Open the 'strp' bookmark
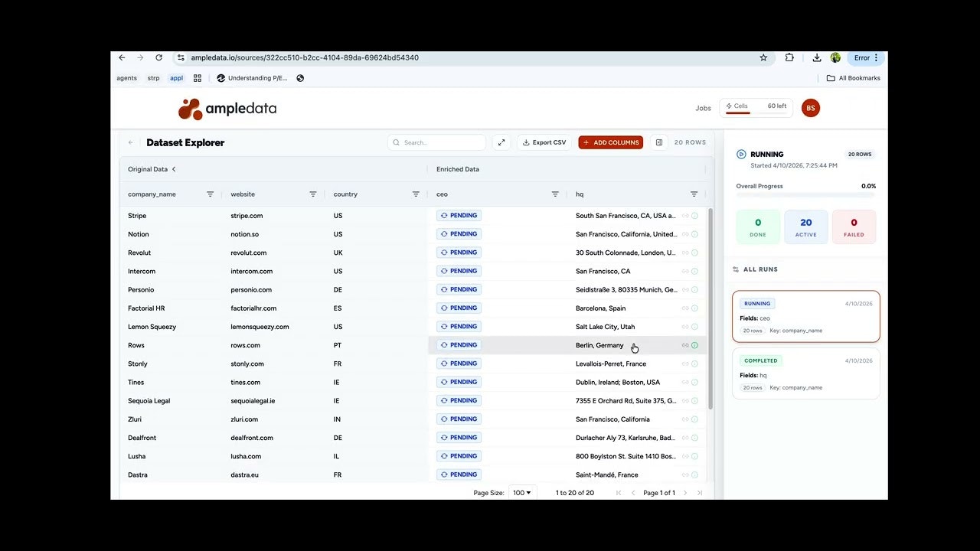980x551 pixels. click(153, 78)
